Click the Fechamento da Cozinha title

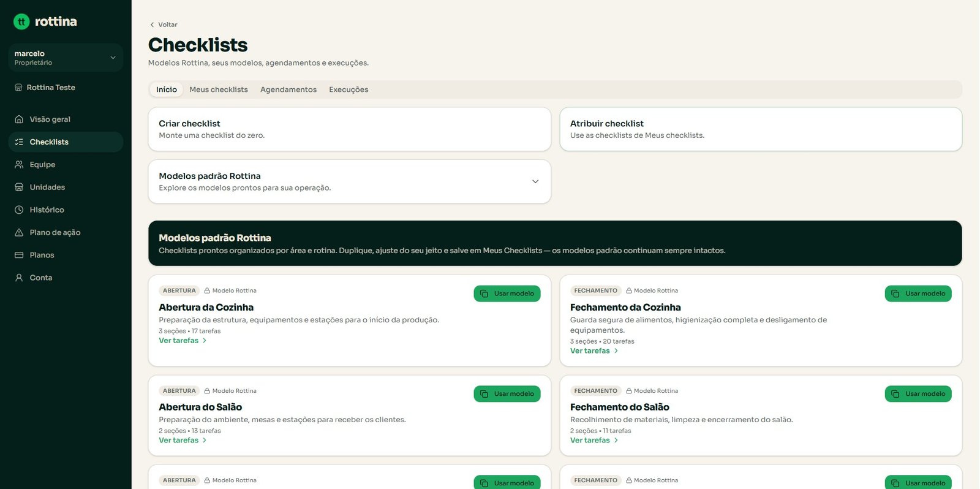(x=625, y=308)
